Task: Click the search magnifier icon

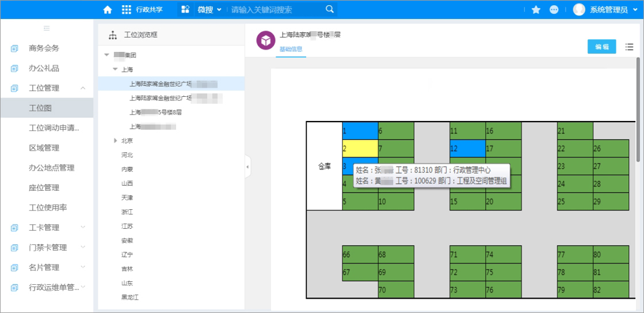Action: 329,9
